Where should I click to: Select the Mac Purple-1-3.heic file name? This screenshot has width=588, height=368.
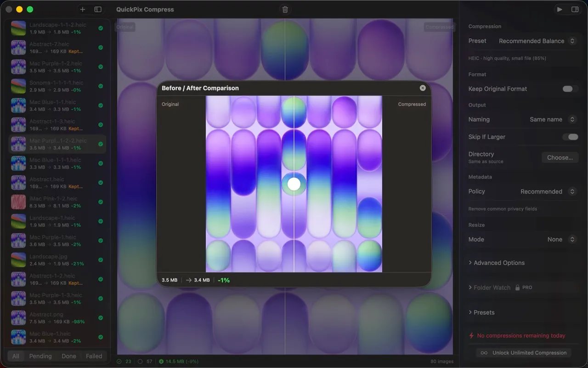(56, 295)
